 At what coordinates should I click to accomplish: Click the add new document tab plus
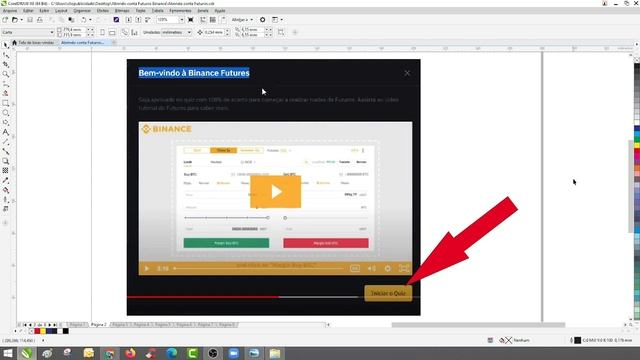click(x=114, y=42)
